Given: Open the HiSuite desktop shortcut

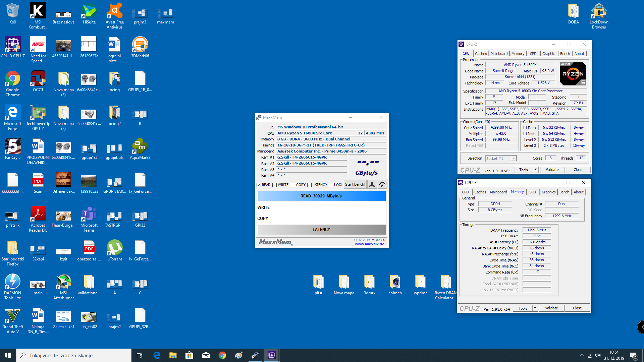Looking at the screenshot, I should click(89, 13).
